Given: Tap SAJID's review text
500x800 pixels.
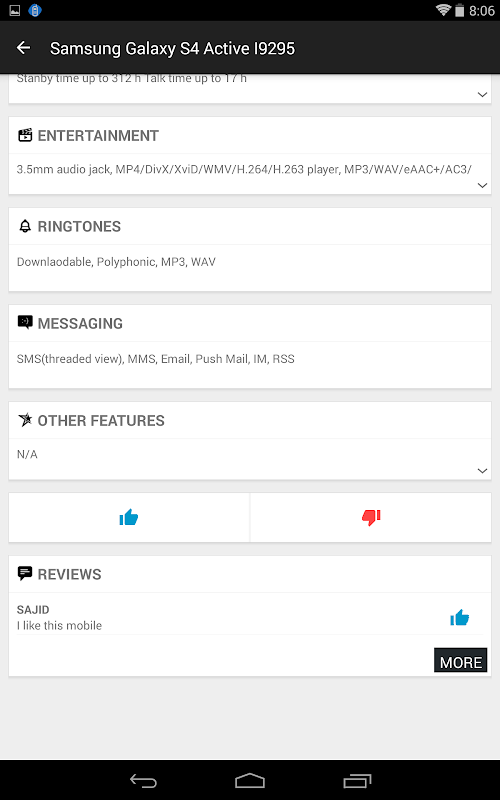Looking at the screenshot, I should tap(59, 626).
